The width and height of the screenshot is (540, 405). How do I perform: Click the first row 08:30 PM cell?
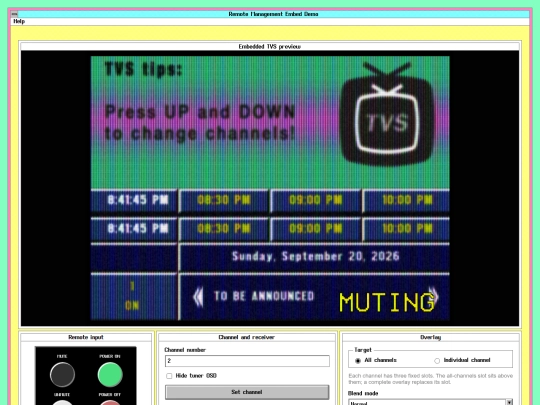(224, 200)
